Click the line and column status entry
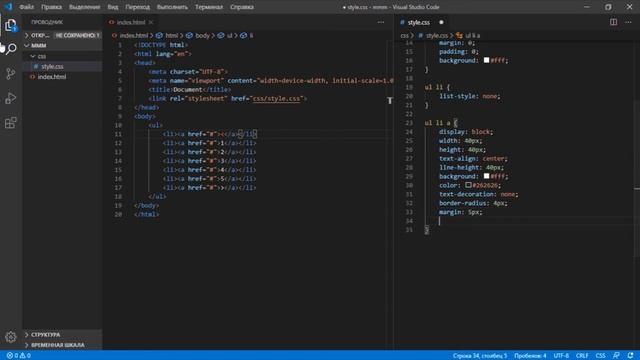The height and width of the screenshot is (360, 640). point(480,356)
